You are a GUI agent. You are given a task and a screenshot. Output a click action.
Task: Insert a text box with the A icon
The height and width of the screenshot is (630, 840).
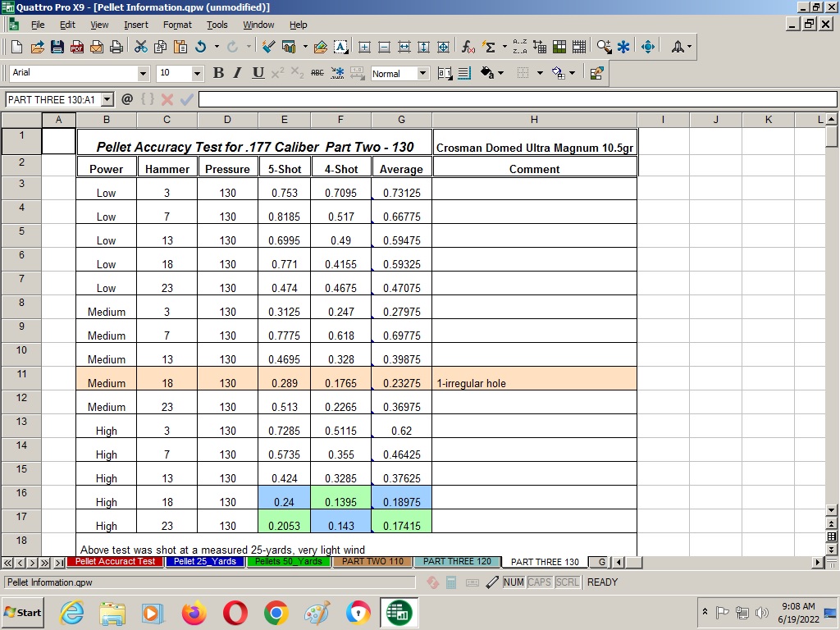tap(340, 47)
